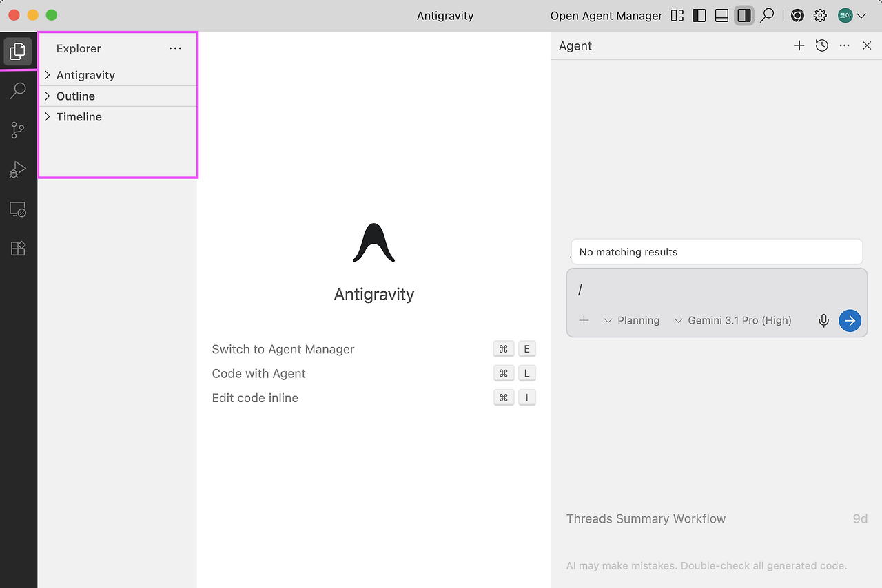Image resolution: width=882 pixels, height=588 pixels.
Task: Close the Agent panel
Action: tap(868, 45)
